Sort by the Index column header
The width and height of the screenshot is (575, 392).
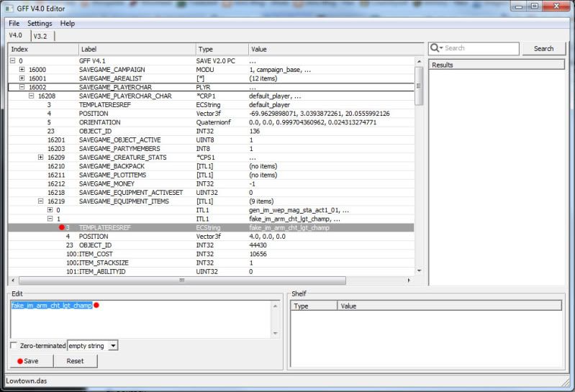click(43, 49)
